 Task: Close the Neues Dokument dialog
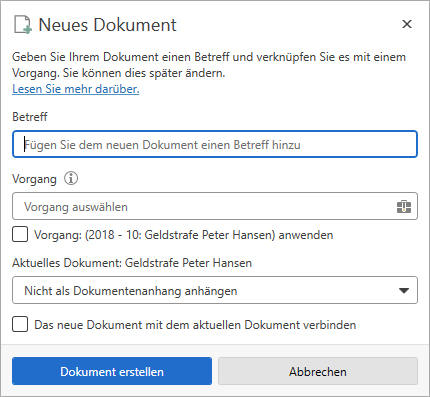click(407, 24)
